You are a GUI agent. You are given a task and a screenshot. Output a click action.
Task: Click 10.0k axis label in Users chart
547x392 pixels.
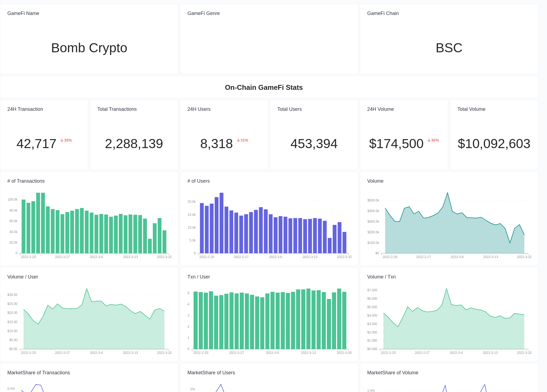click(x=192, y=228)
